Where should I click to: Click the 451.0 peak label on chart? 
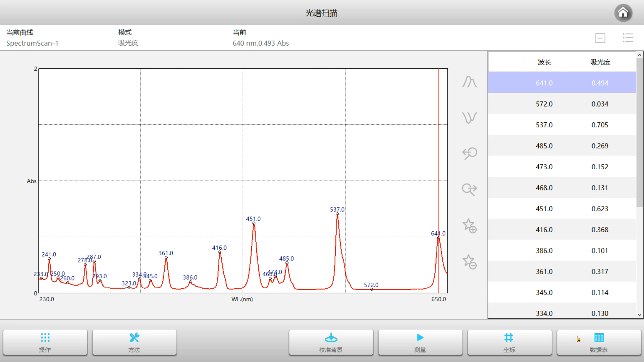click(253, 219)
